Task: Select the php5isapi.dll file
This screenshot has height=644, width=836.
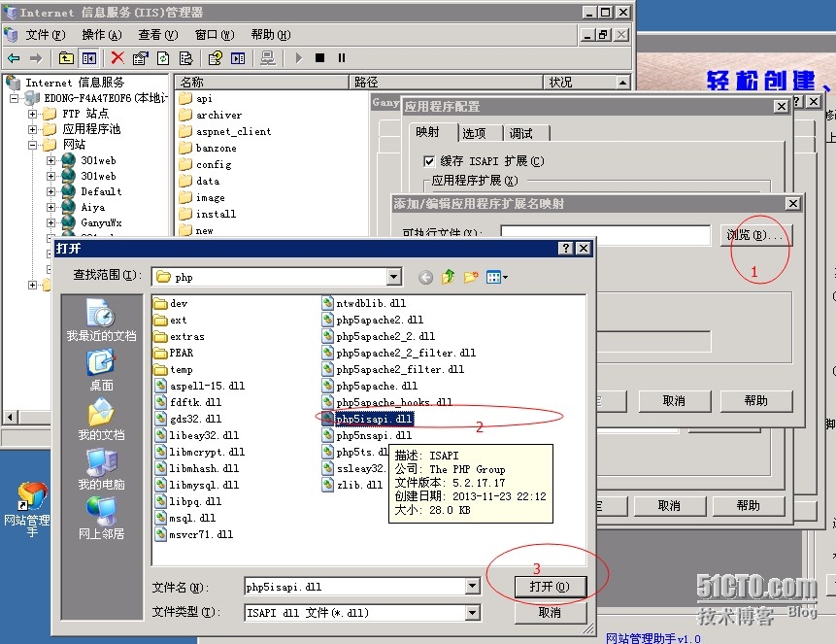Action: pyautogui.click(x=368, y=419)
